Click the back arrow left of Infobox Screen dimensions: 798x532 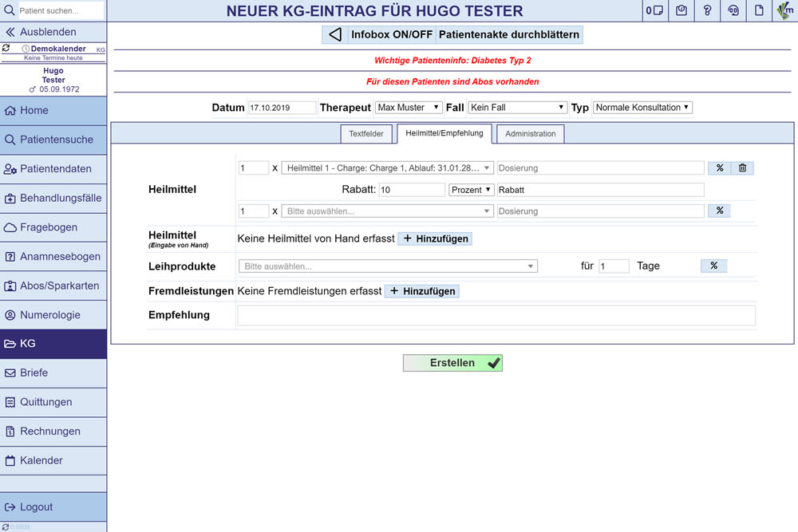(x=335, y=35)
